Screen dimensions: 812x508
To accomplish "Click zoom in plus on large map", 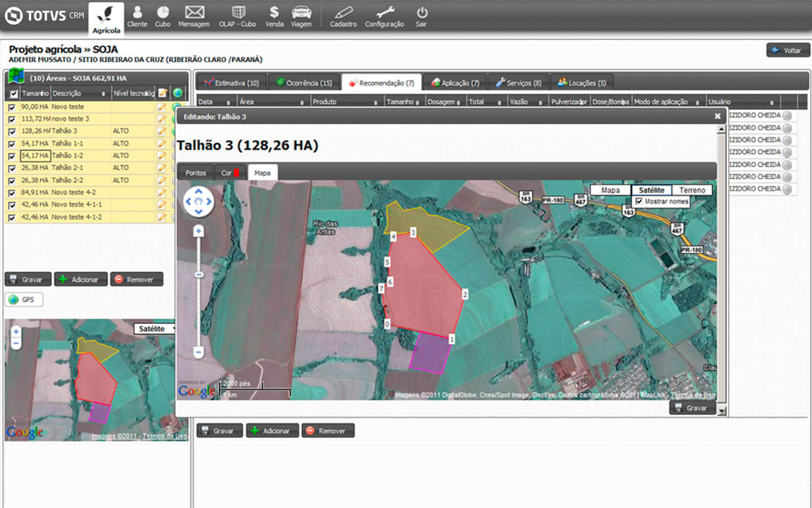I will tap(198, 231).
